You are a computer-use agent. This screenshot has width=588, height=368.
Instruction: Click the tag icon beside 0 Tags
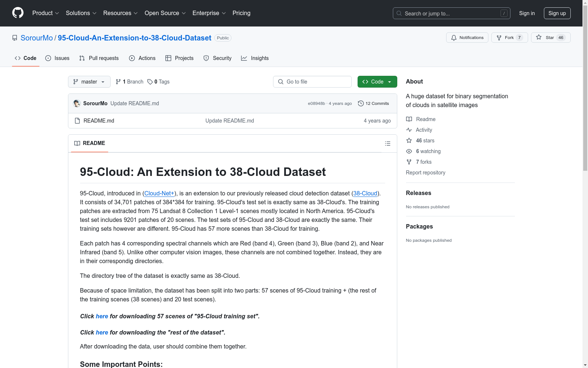[x=150, y=82]
